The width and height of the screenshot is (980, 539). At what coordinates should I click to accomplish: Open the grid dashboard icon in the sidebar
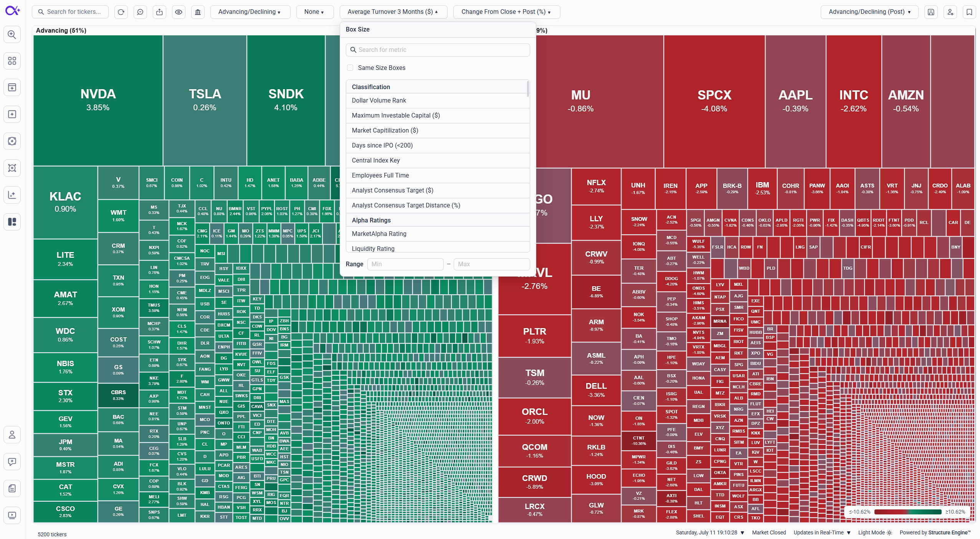pos(12,61)
